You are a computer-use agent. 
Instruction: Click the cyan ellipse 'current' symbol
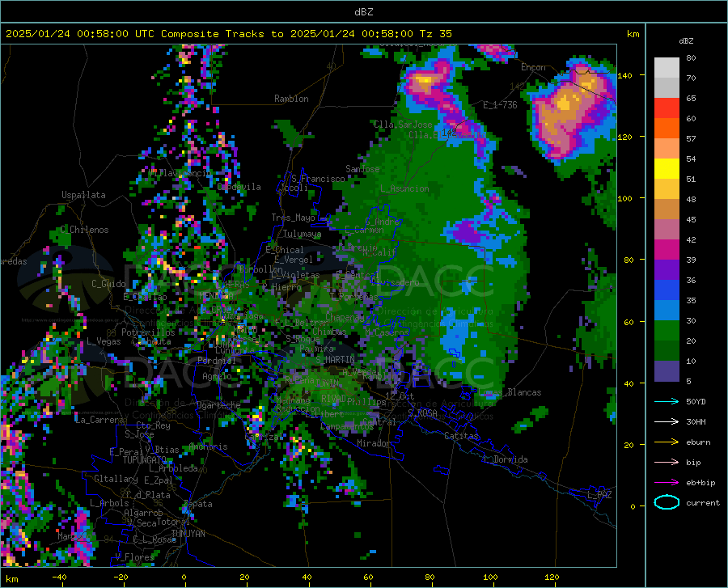667,502
